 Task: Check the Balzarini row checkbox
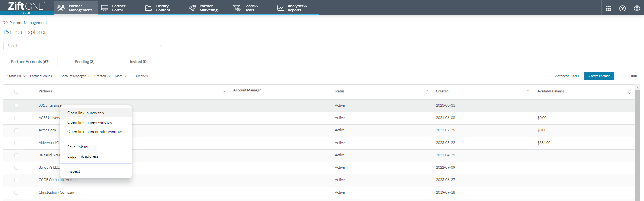coord(16,155)
